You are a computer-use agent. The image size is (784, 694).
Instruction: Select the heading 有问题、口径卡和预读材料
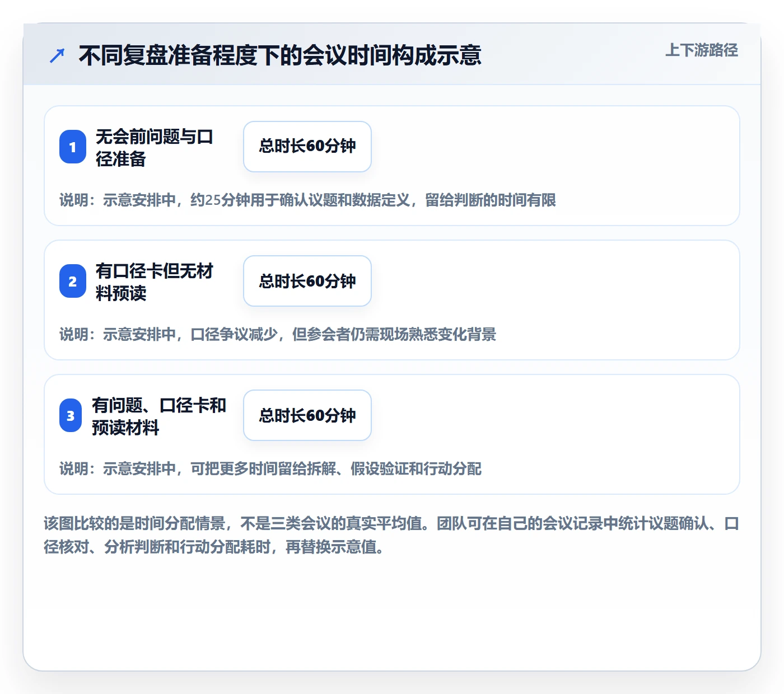point(158,416)
